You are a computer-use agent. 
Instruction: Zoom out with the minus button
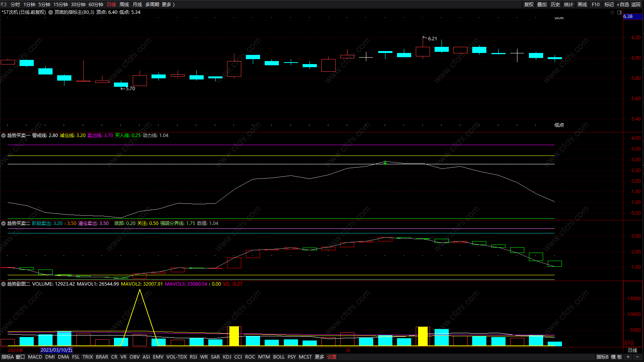coord(637,357)
